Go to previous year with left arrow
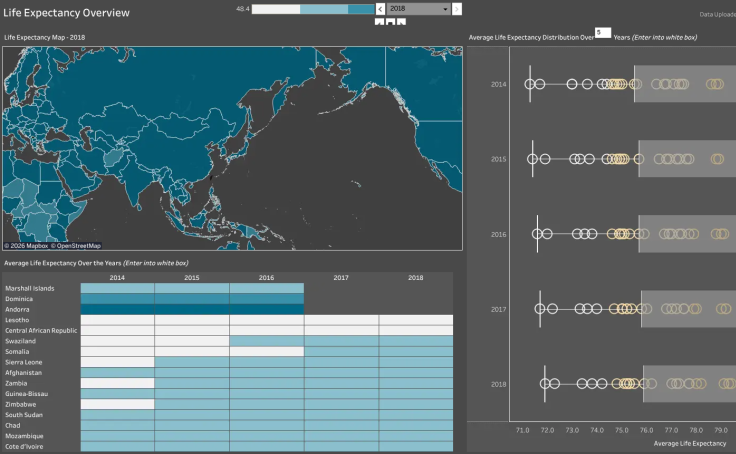This screenshot has width=736, height=454. 380,9
